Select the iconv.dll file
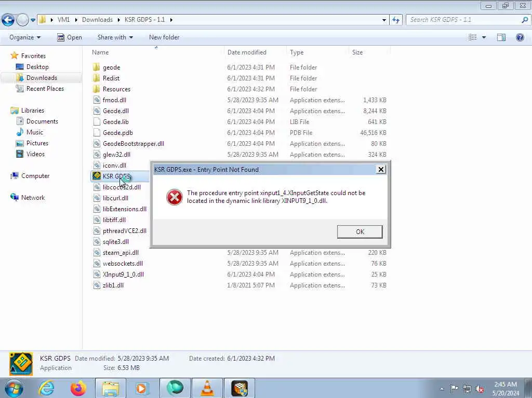This screenshot has height=398, width=532. pos(114,165)
